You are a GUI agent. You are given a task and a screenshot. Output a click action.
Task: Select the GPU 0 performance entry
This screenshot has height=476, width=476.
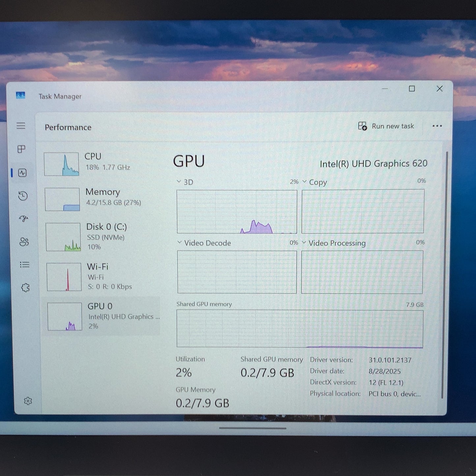pos(101,316)
